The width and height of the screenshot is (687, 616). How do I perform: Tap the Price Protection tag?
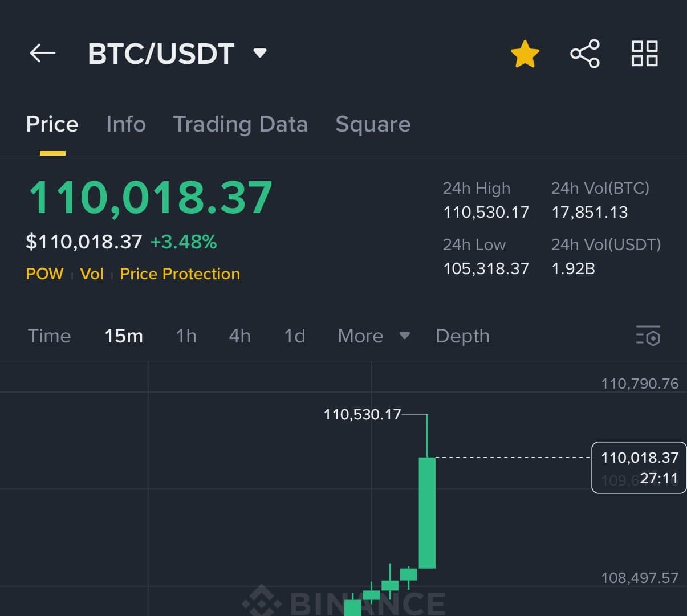tap(180, 274)
